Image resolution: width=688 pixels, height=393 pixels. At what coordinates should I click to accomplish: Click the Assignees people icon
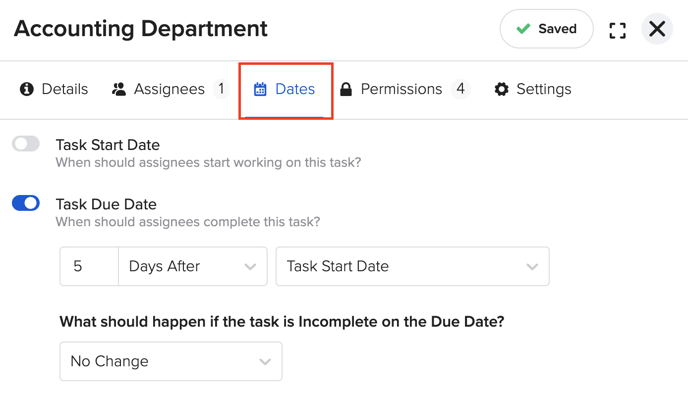(x=118, y=89)
